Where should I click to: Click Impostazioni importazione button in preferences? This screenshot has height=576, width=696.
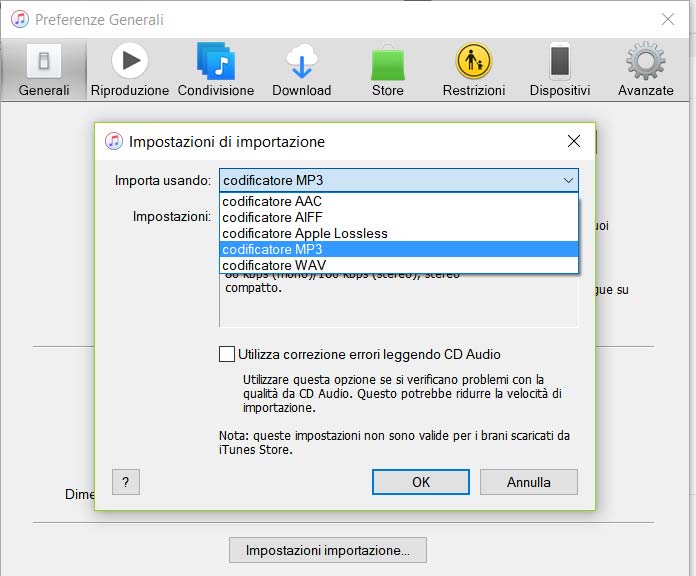[x=328, y=550]
